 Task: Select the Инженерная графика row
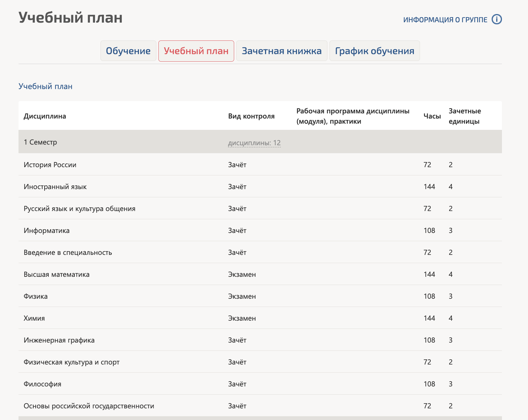click(260, 340)
